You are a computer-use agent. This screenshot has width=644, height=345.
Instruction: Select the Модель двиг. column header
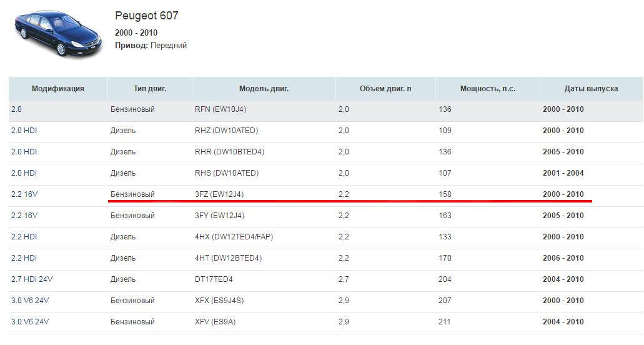(x=264, y=89)
